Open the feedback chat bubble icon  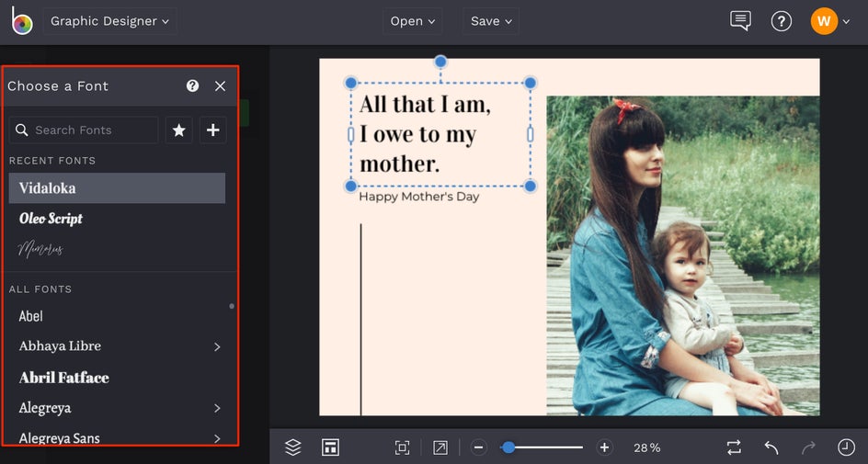pyautogui.click(x=740, y=21)
